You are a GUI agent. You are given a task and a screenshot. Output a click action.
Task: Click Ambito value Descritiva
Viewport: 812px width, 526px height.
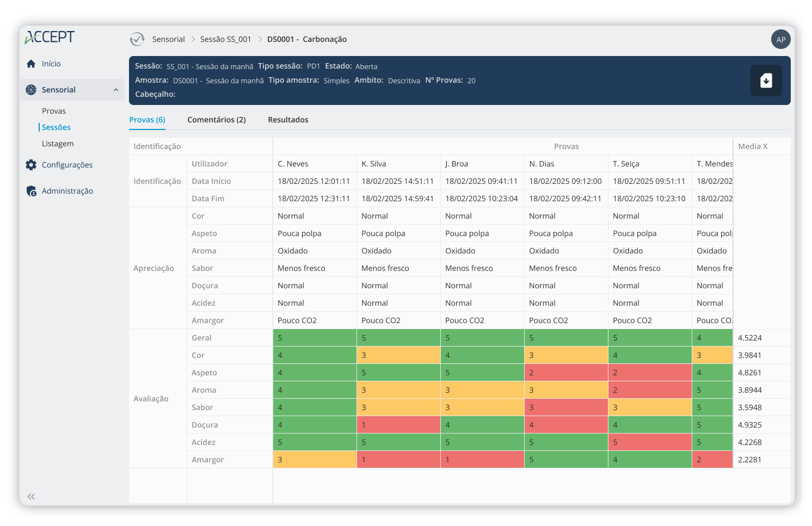click(404, 81)
